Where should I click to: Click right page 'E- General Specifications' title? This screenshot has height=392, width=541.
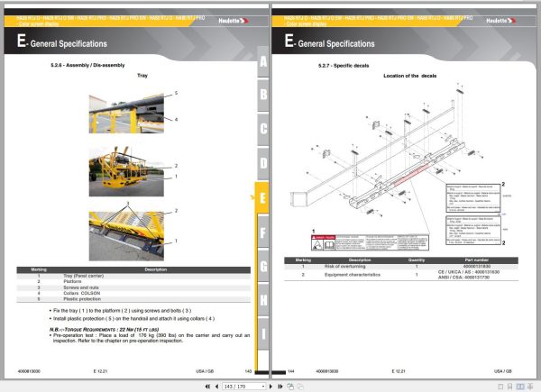(x=329, y=41)
